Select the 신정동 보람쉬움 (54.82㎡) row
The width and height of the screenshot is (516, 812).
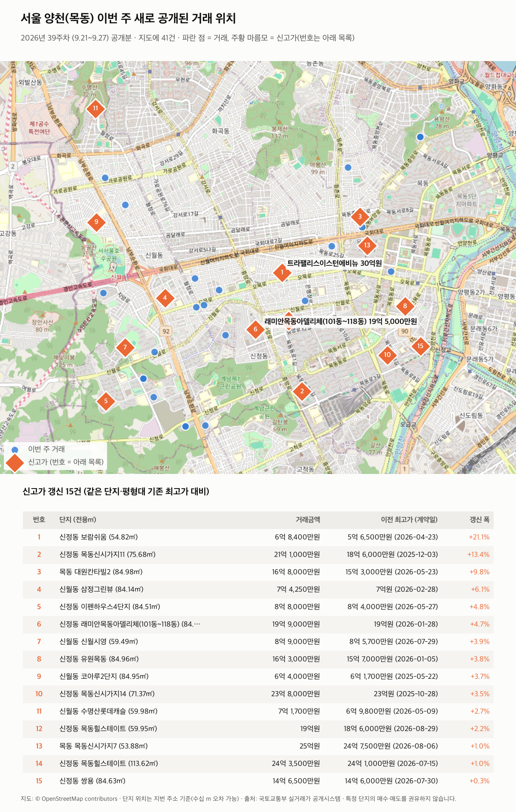[258, 537]
